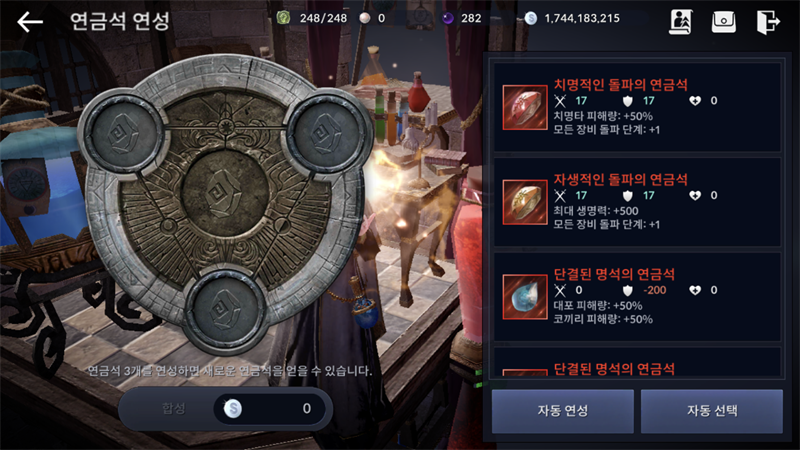The image size is (800, 450).
Task: Tap the green stamina icon 248/248
Action: (x=283, y=18)
